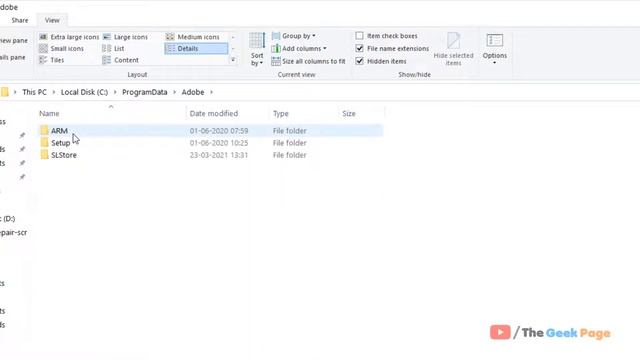
Task: Click date 23-03-2021 13:31 of SLStore
Action: [219, 155]
